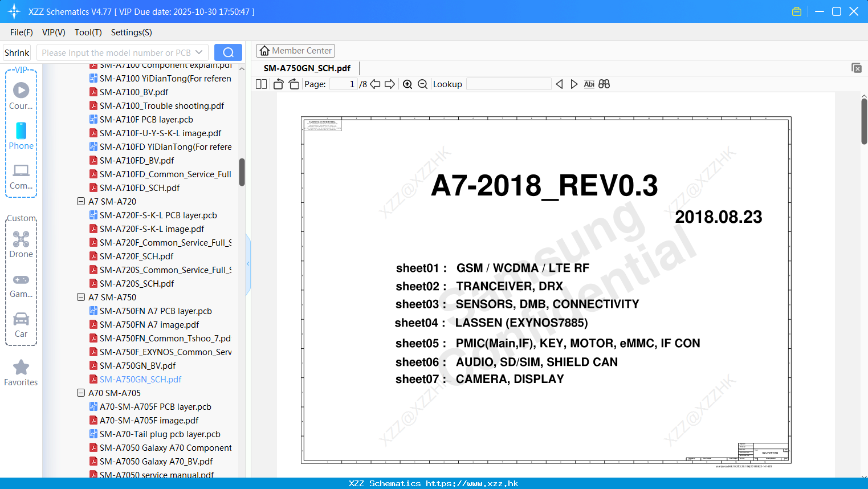868x489 pixels.
Task: Zoom in on the PDF
Action: click(x=407, y=84)
